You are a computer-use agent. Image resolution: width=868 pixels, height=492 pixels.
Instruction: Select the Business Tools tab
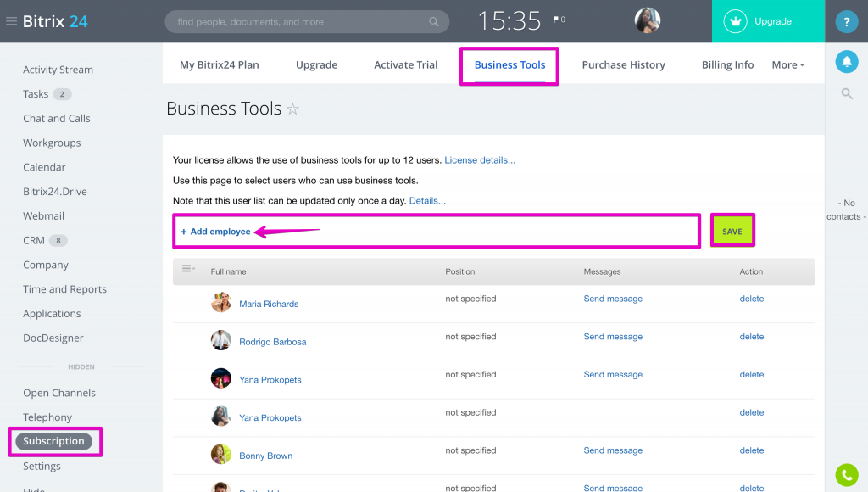509,64
